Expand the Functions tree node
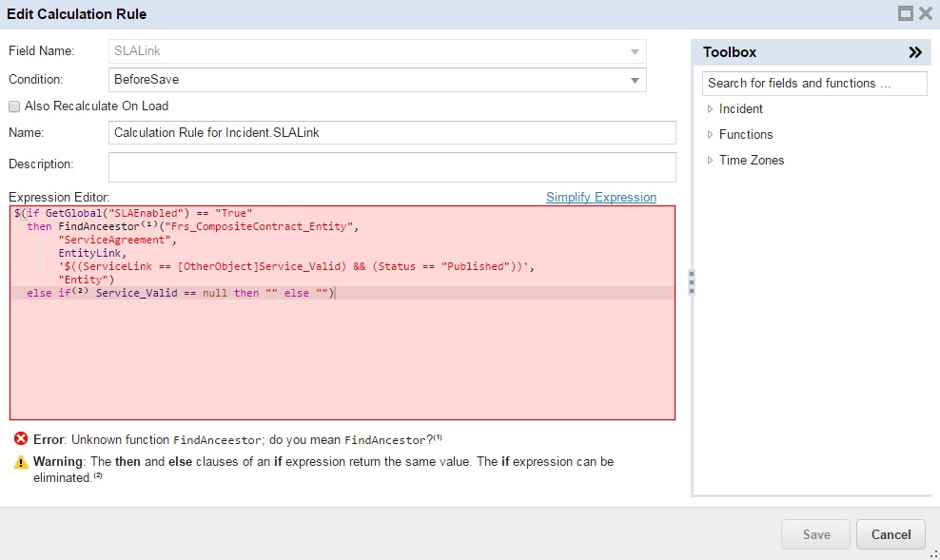This screenshot has height=560, width=940. (711, 135)
